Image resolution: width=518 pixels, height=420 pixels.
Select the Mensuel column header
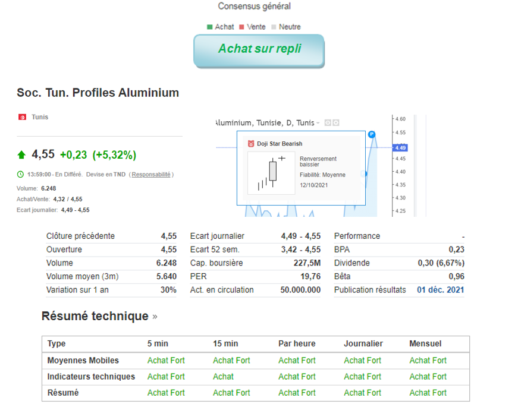[425, 344]
